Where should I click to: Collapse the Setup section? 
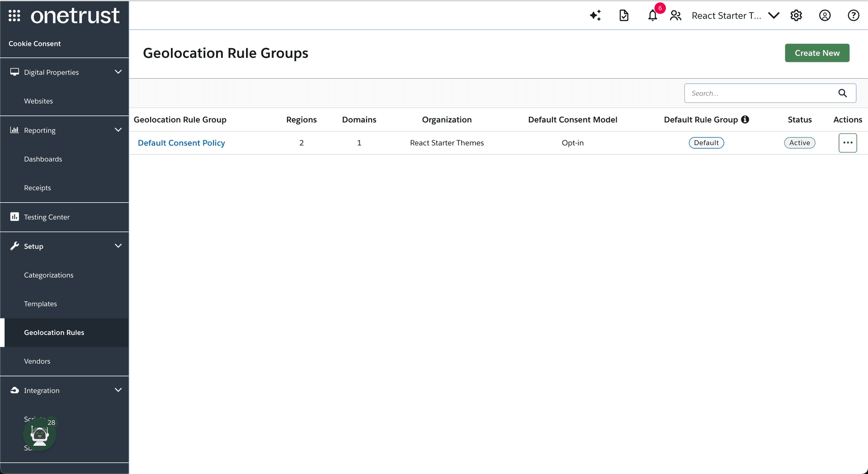tap(118, 246)
